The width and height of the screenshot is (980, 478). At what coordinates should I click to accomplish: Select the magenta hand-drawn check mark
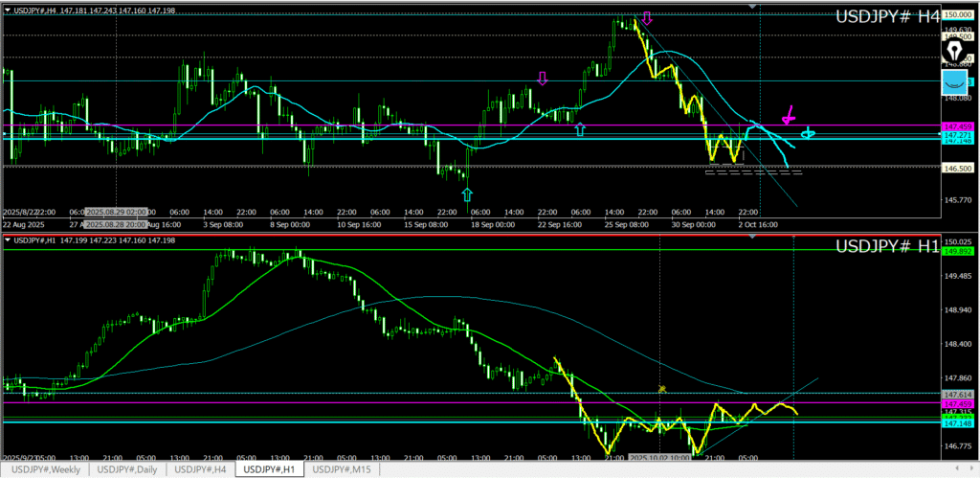click(789, 115)
